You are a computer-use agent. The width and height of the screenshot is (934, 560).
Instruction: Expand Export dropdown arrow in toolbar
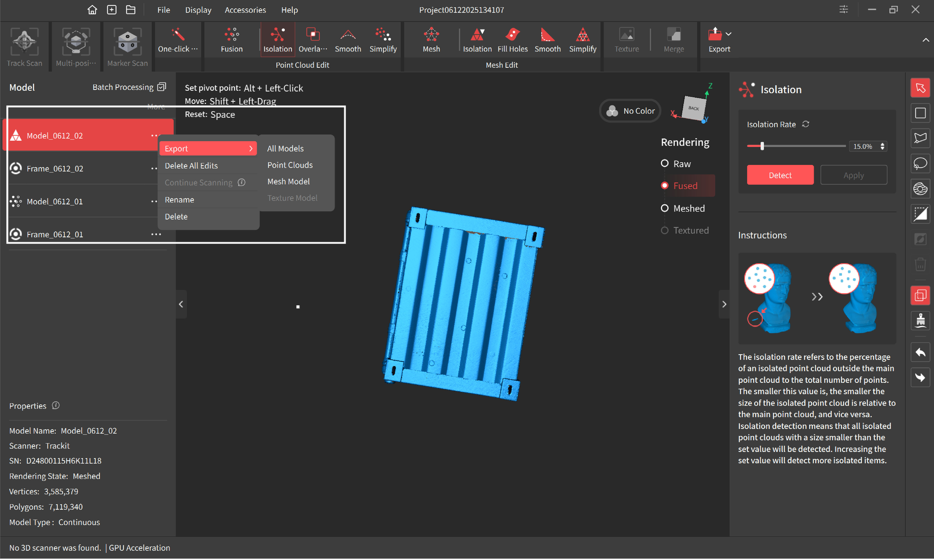click(728, 34)
